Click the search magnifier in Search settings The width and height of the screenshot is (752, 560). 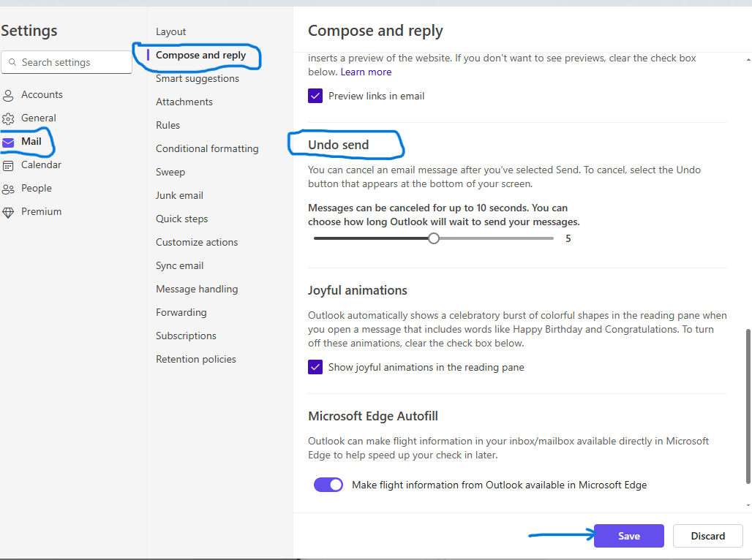pyautogui.click(x=12, y=62)
